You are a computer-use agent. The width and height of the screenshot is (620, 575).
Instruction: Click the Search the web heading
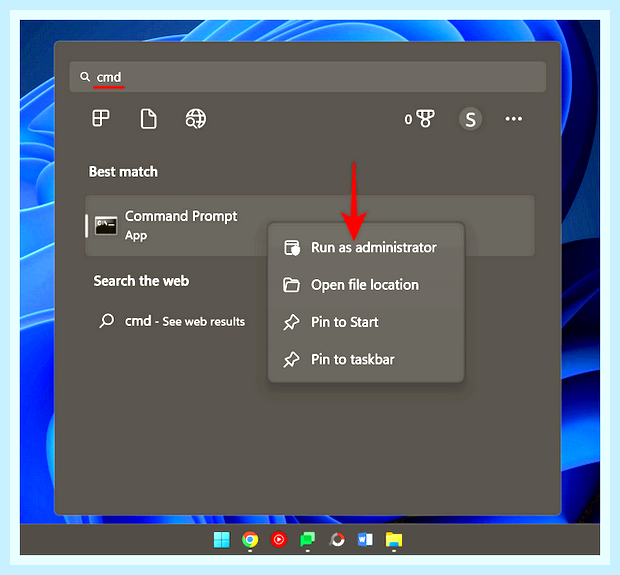tap(141, 281)
